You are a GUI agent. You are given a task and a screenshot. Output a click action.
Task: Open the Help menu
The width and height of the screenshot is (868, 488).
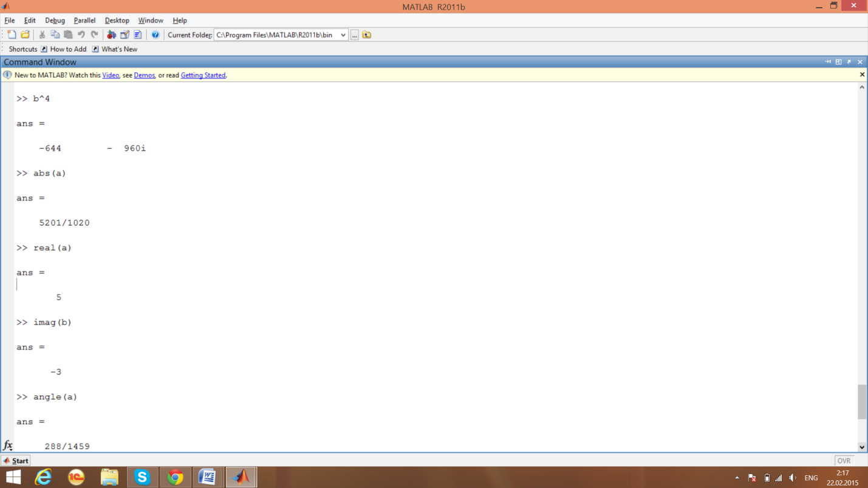pyautogui.click(x=180, y=20)
